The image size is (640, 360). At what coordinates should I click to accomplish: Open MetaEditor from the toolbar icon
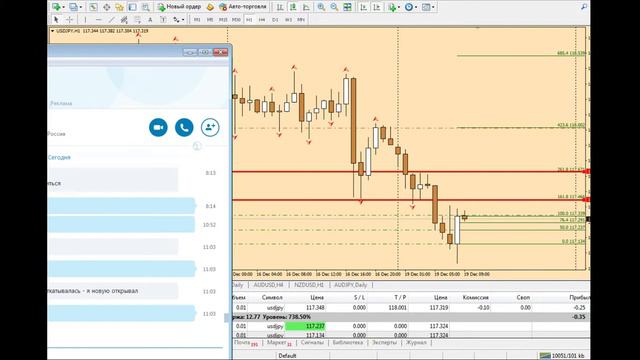point(210,7)
